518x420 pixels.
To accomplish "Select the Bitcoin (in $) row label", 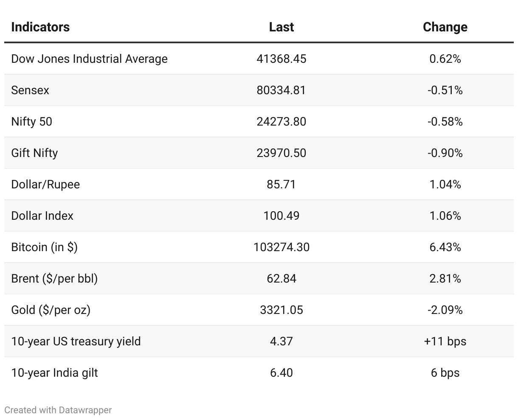I will [x=44, y=247].
